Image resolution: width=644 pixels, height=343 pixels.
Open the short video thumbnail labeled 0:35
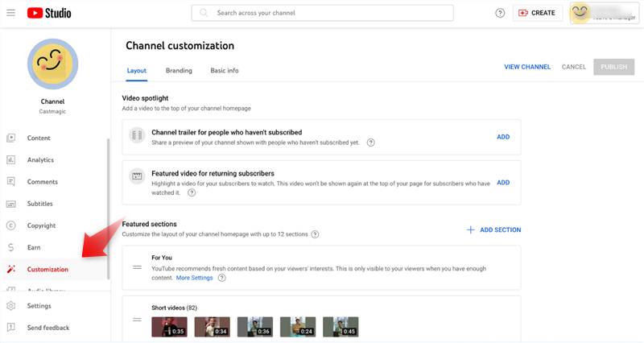click(x=169, y=327)
